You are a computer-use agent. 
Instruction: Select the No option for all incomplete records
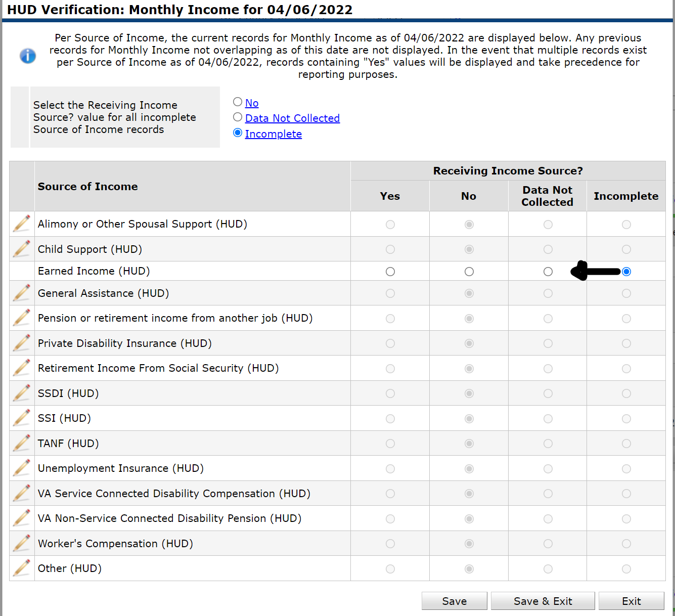click(x=238, y=102)
